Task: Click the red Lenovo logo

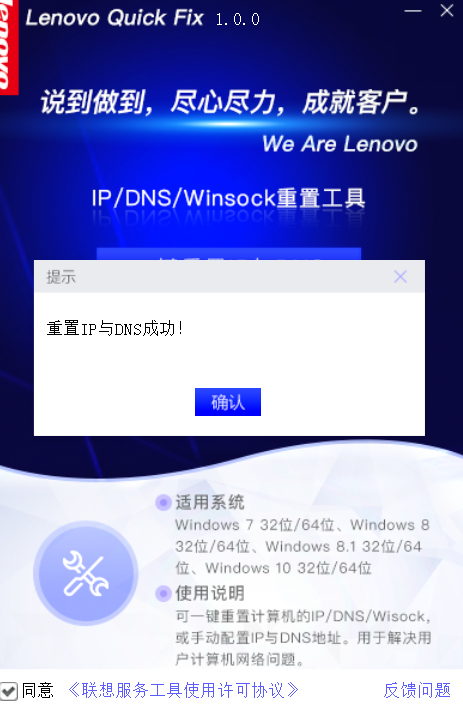Action: [9, 47]
